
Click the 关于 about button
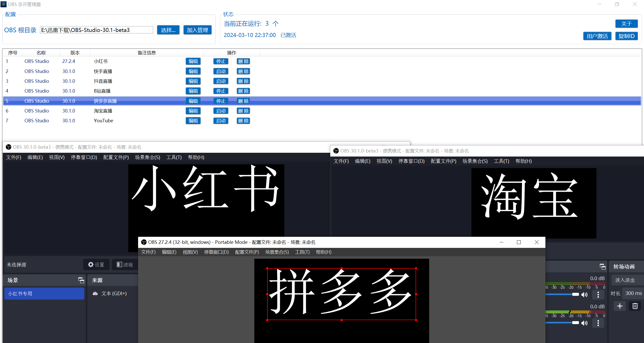[626, 24]
